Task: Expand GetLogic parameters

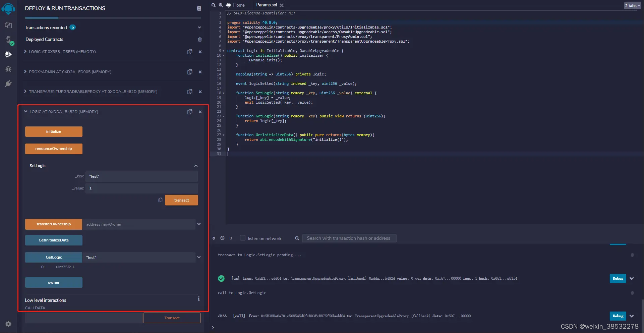Action: click(199, 257)
